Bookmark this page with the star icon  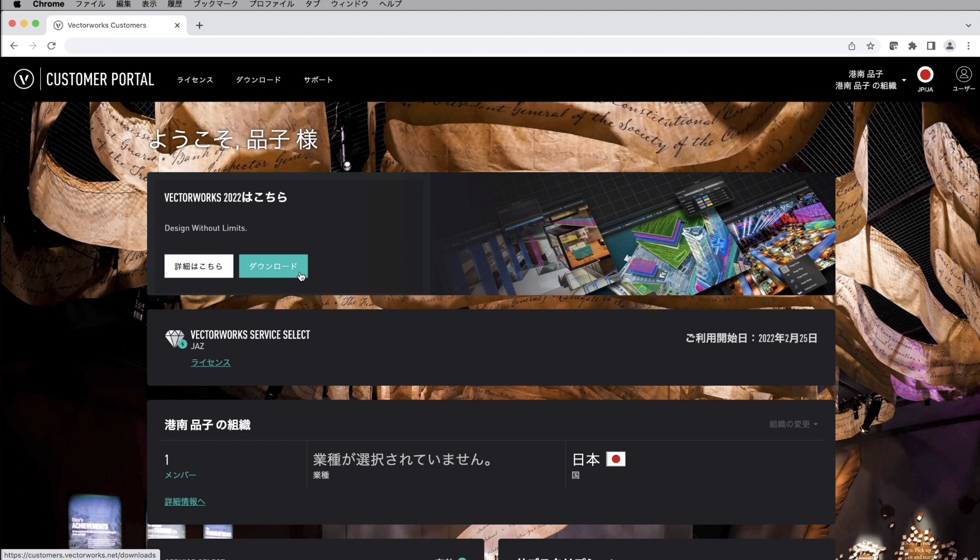[x=871, y=46]
